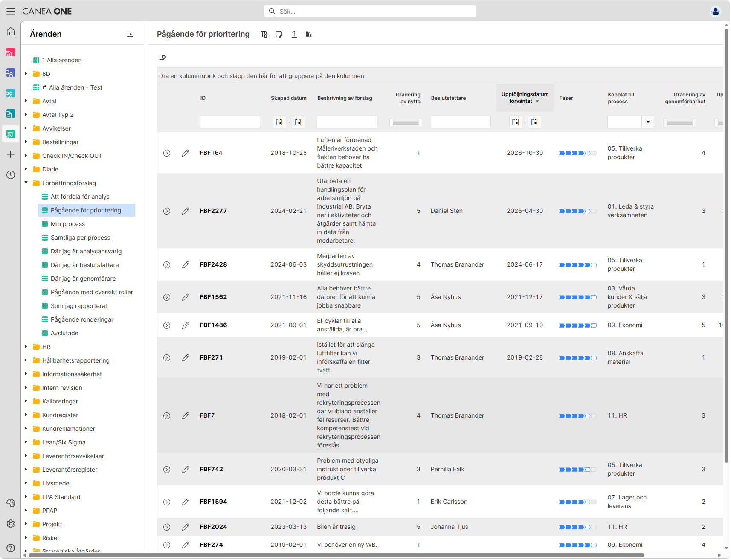Open case FBF1562

(213, 297)
